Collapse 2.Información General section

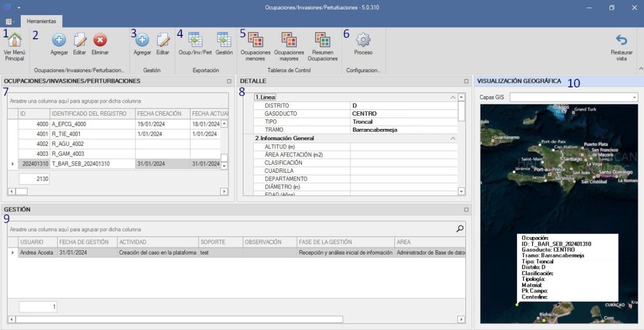click(x=453, y=138)
